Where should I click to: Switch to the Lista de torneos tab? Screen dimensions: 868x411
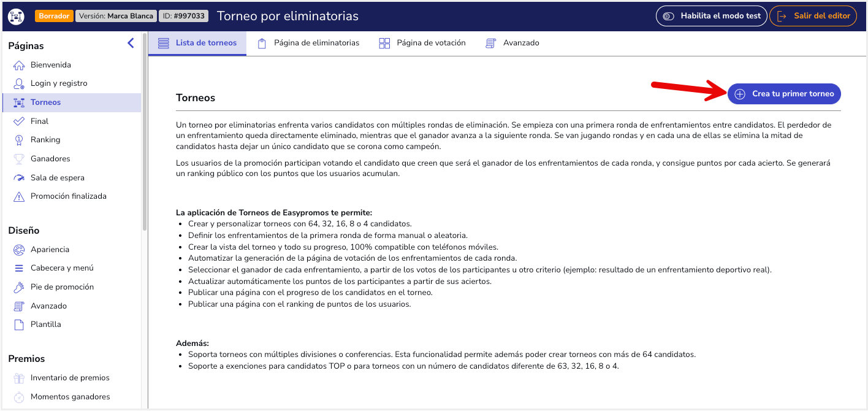(x=197, y=43)
